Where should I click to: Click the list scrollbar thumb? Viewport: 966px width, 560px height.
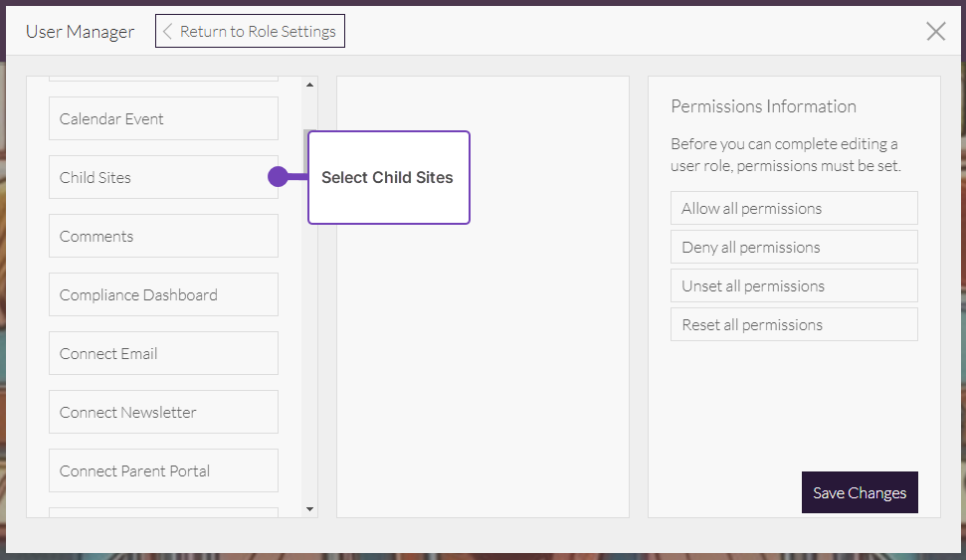tap(305, 149)
